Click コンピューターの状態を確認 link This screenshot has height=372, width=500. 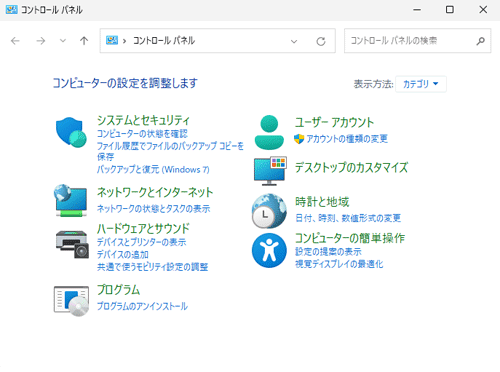pyautogui.click(x=142, y=134)
